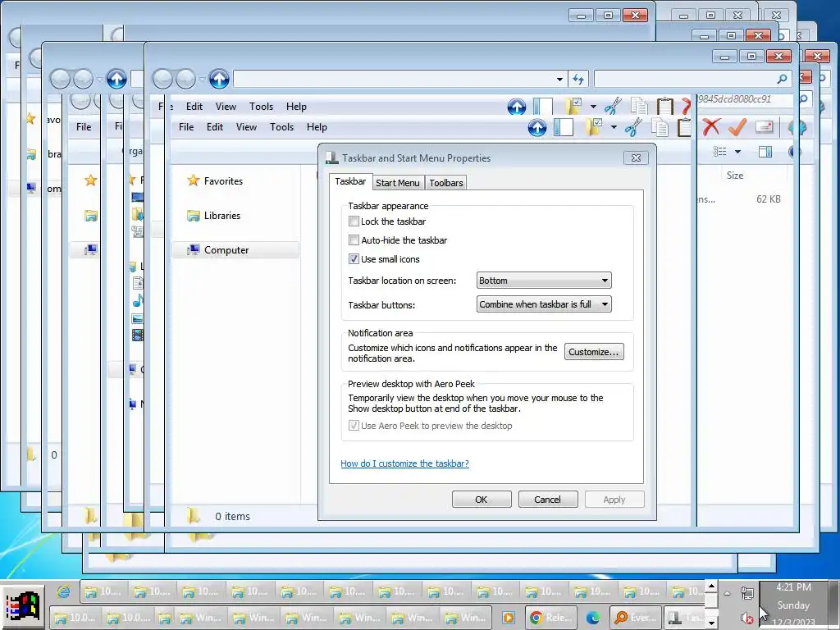Viewport: 840px width, 630px height.
Task: Click address bar field in front Explorer window
Action: (394, 80)
